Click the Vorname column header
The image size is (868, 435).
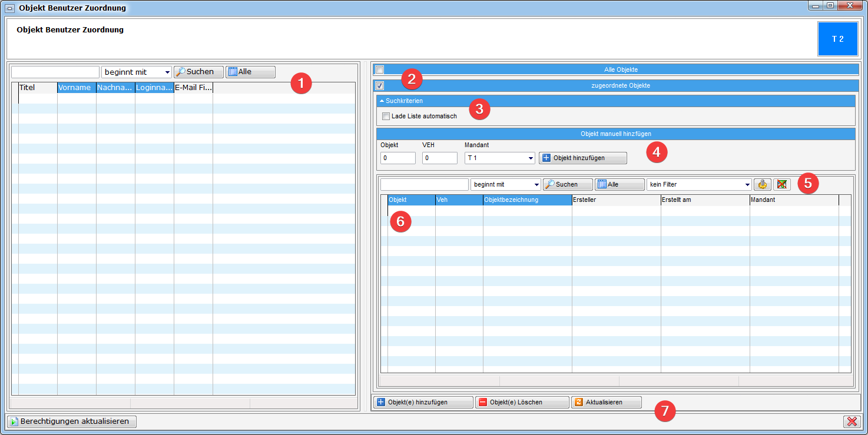click(77, 88)
